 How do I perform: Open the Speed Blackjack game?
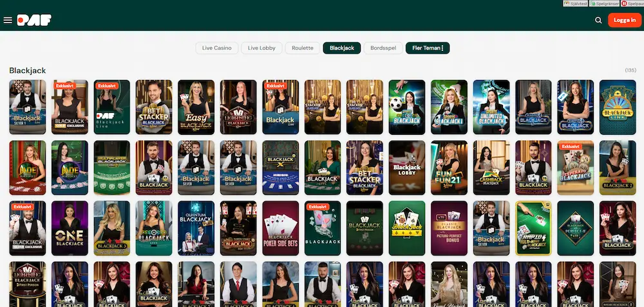[618, 228]
